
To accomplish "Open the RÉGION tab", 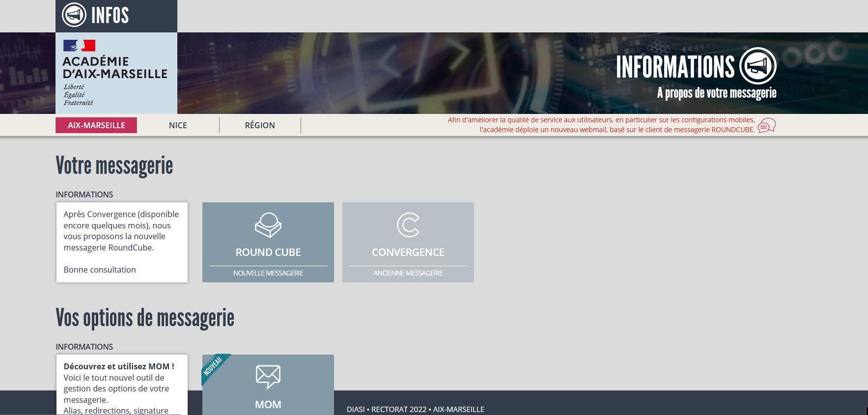I will pos(260,125).
